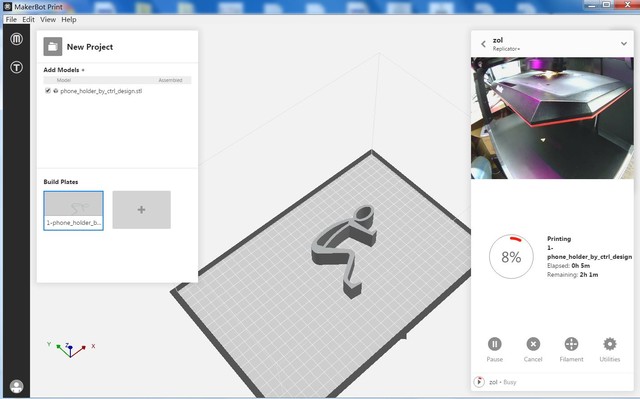Select the 1-phone_holder build plate thumbnail

click(x=73, y=211)
